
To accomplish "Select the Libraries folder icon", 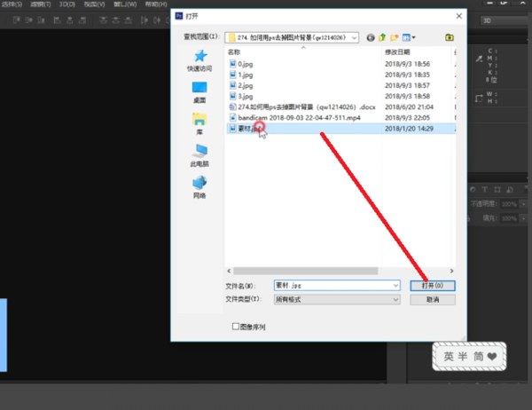I will pyautogui.click(x=199, y=120).
